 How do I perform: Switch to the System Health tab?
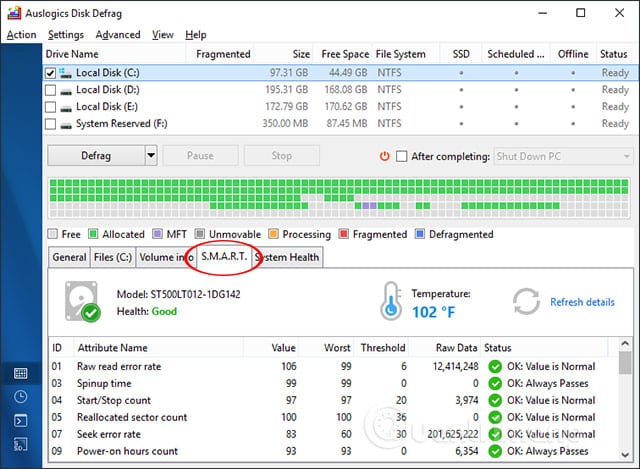click(287, 257)
